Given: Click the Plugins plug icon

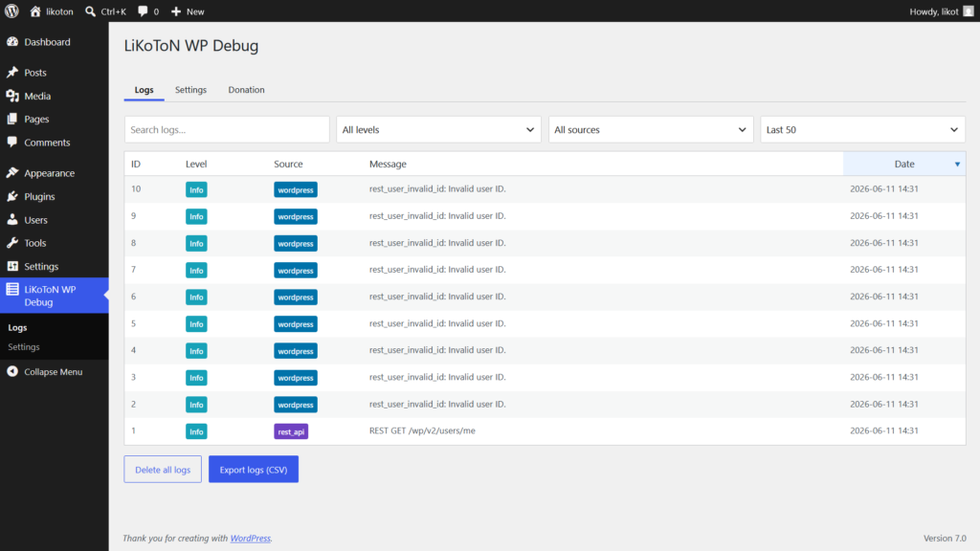Looking at the screenshot, I should coord(12,196).
